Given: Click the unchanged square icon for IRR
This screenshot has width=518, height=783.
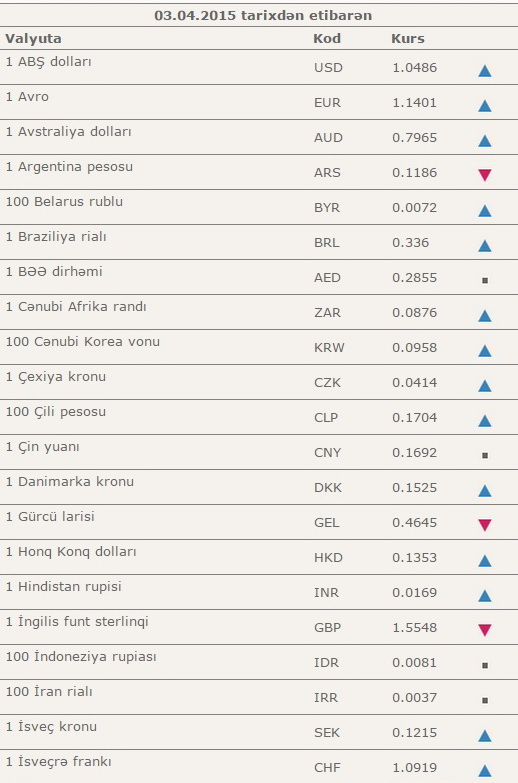Looking at the screenshot, I should click(x=485, y=700).
